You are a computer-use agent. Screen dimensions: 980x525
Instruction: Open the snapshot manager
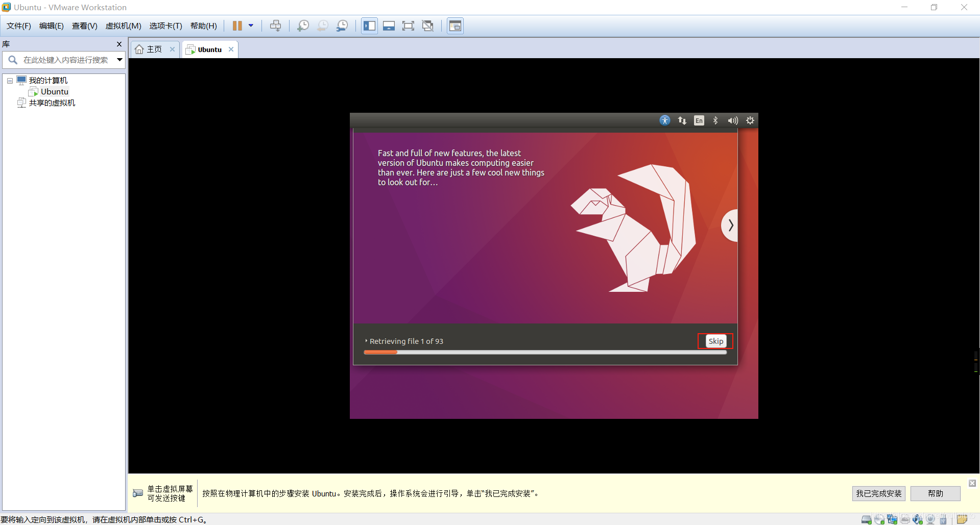pyautogui.click(x=342, y=26)
